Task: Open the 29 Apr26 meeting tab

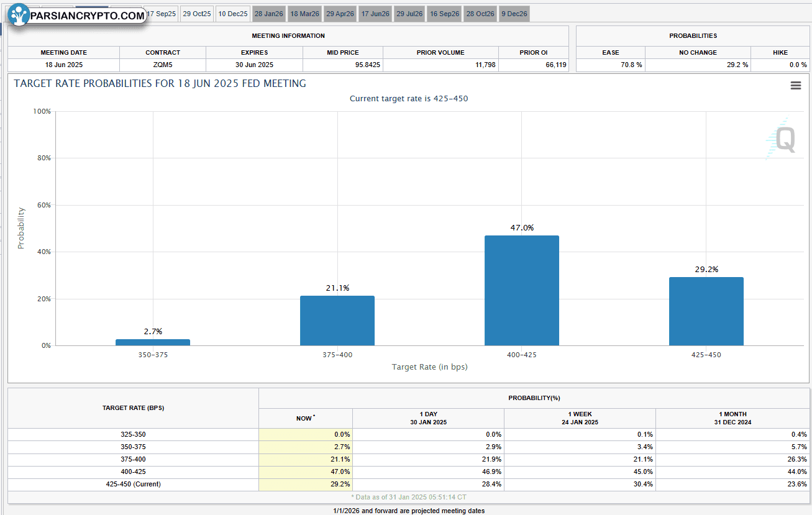Action: (x=340, y=14)
